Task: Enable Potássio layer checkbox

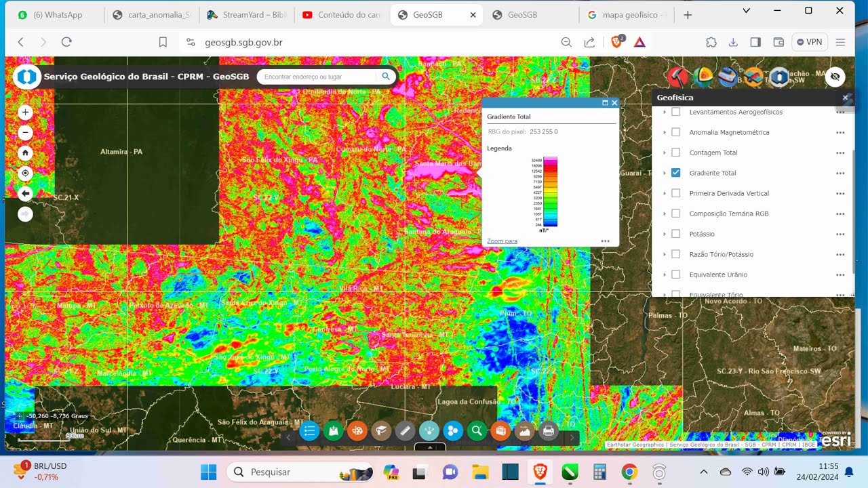Action: click(x=675, y=234)
